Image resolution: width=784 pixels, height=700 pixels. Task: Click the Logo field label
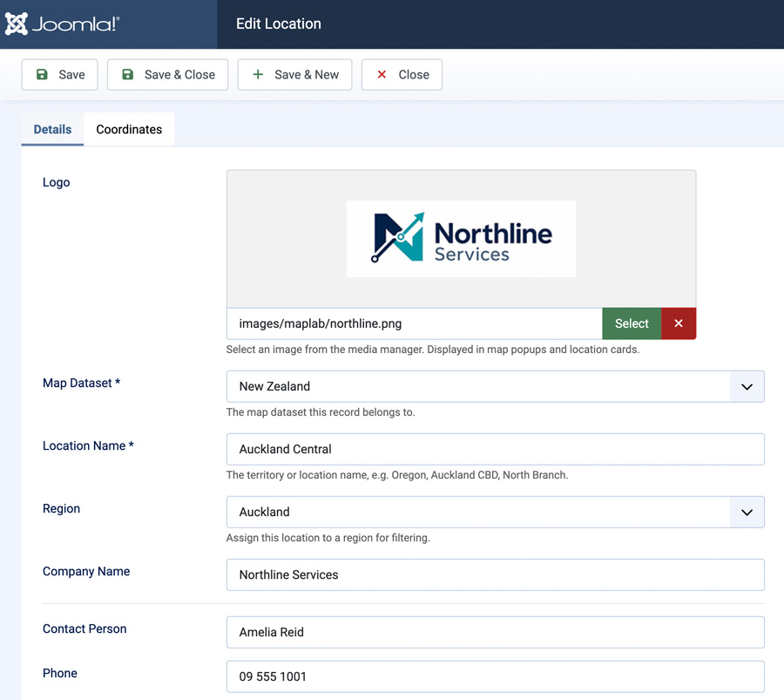[56, 182]
